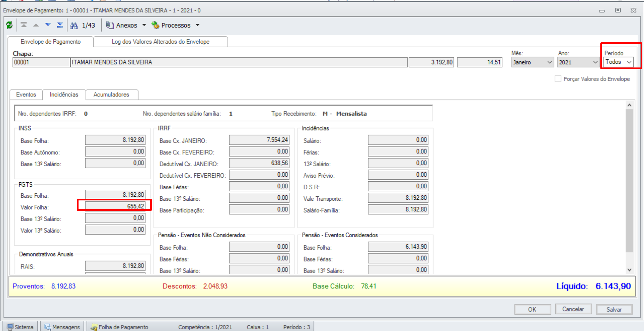This screenshot has width=644, height=331.
Task: Go to first record arrow
Action: [23, 25]
